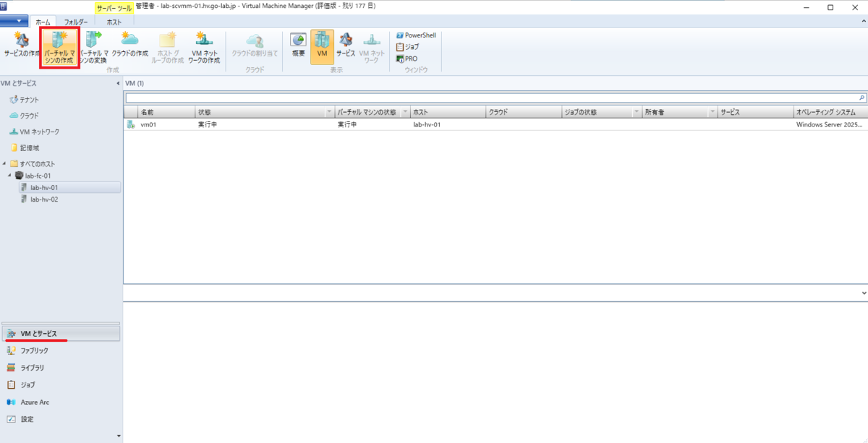Show サービス view in 表示 group

(346, 45)
